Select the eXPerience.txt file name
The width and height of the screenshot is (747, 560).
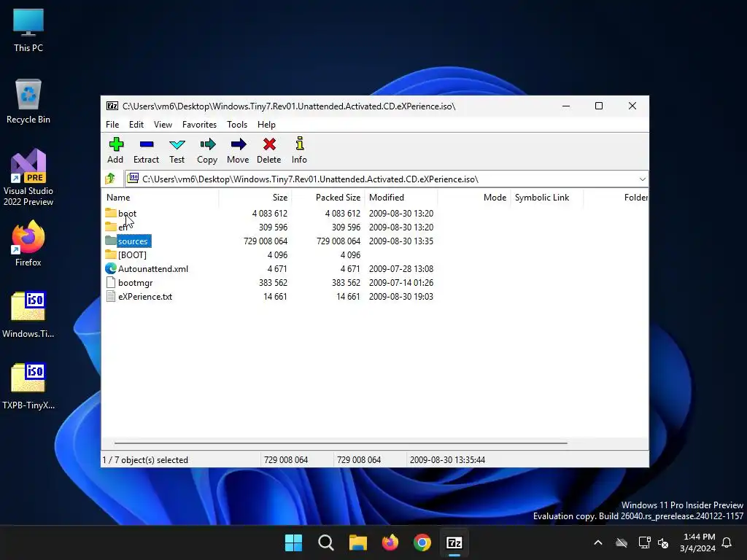(145, 297)
